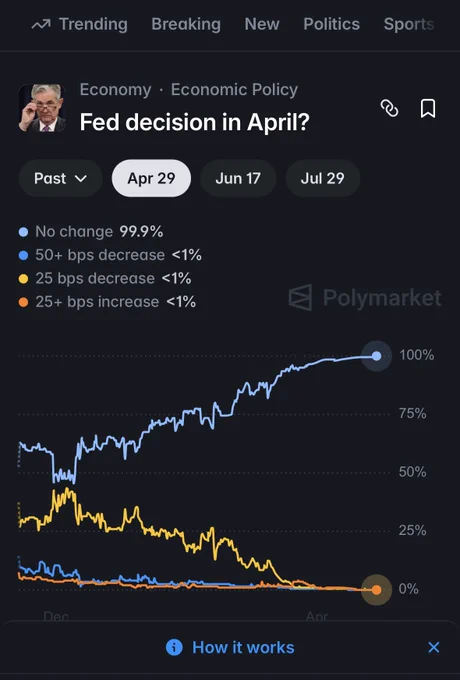Open the New tab
This screenshot has width=460, height=680.
click(x=262, y=24)
